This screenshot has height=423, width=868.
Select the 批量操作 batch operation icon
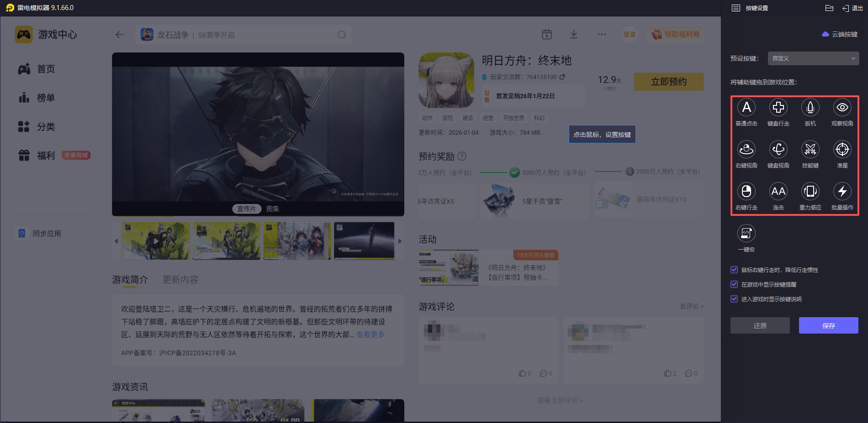click(842, 191)
